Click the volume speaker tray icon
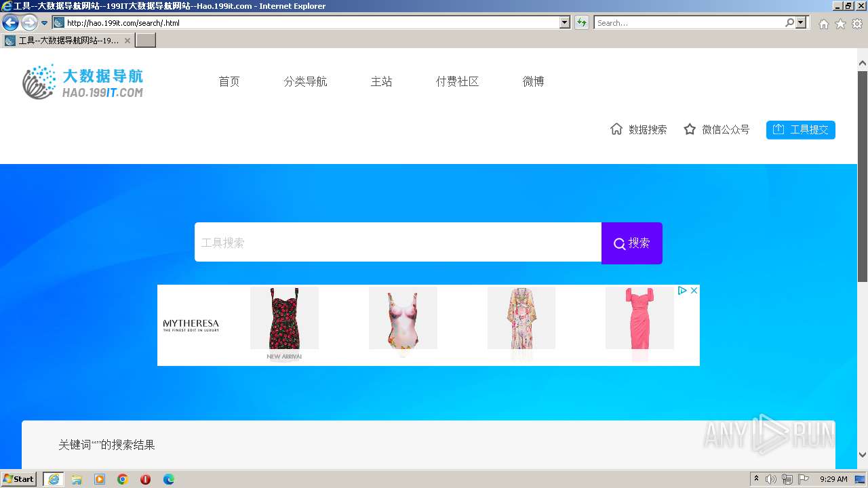Image resolution: width=868 pixels, height=488 pixels. [x=771, y=479]
